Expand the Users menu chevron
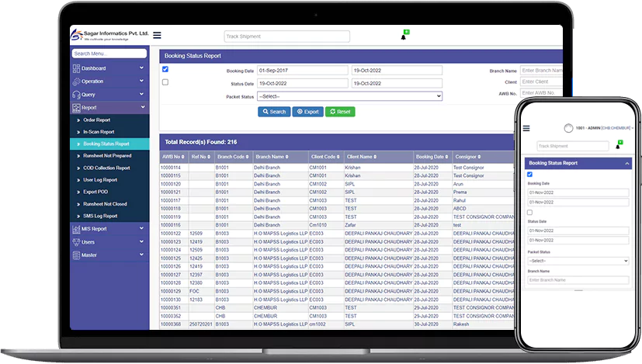This screenshot has width=642, height=364. tap(141, 241)
